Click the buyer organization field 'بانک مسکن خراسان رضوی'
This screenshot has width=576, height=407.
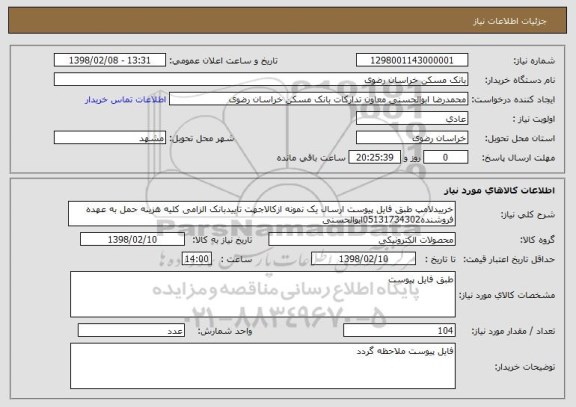[261, 80]
